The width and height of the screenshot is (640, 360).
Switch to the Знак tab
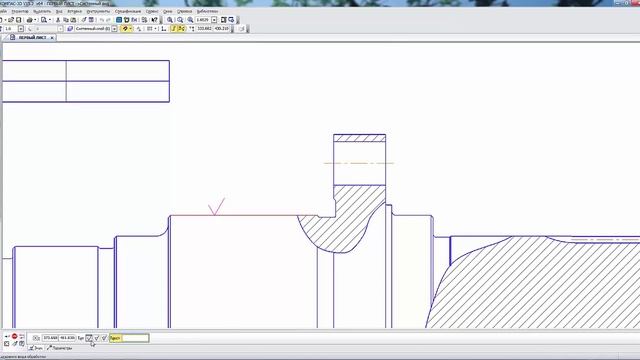(x=35, y=348)
